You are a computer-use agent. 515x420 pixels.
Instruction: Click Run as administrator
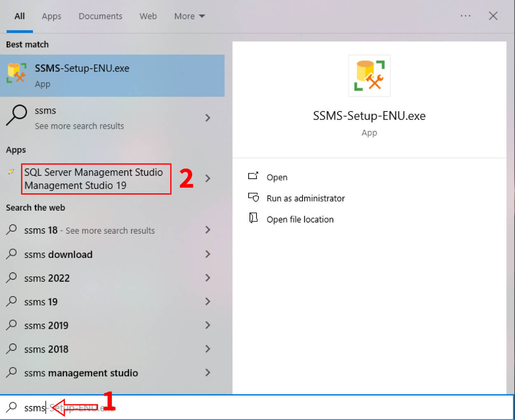point(305,198)
